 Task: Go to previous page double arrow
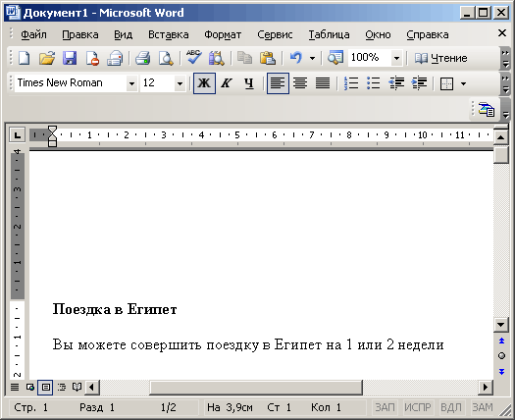[x=501, y=341]
